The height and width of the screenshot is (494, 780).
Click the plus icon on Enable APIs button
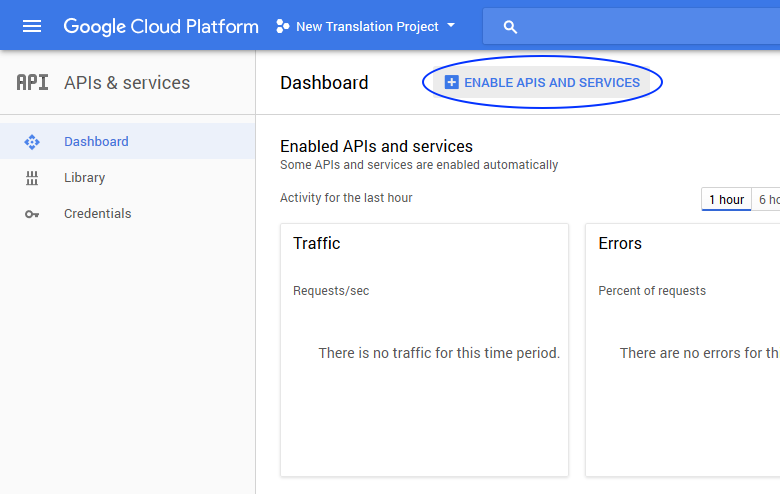tap(451, 82)
